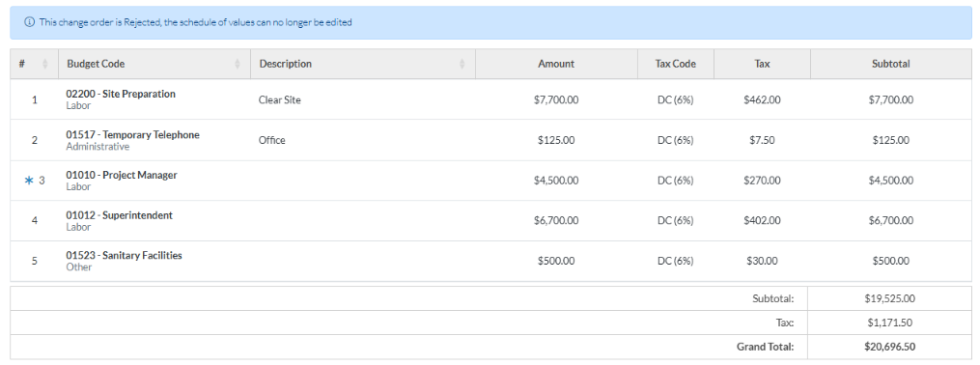Click the $19,525.00 subtotal total

tap(890, 298)
